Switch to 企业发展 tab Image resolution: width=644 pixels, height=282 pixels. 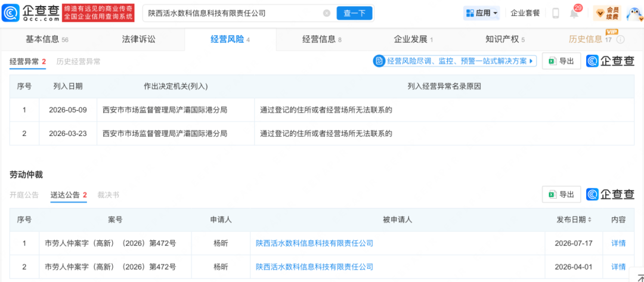tap(413, 39)
